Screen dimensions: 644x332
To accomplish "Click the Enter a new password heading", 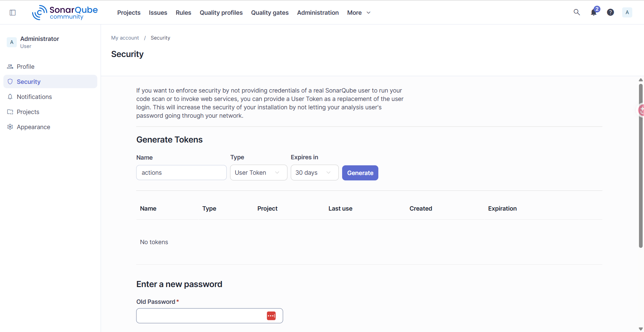I will (x=179, y=284).
